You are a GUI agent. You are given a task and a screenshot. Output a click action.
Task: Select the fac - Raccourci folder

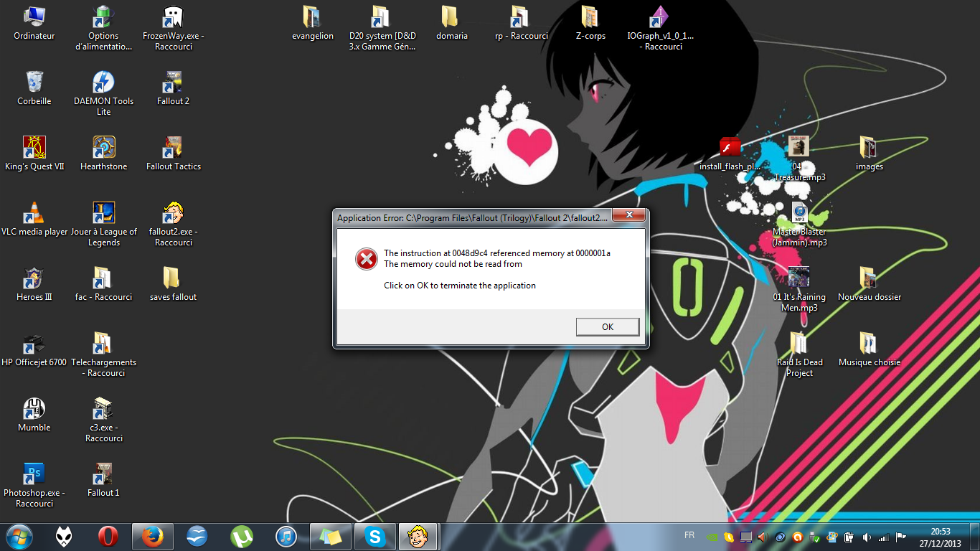point(104,285)
